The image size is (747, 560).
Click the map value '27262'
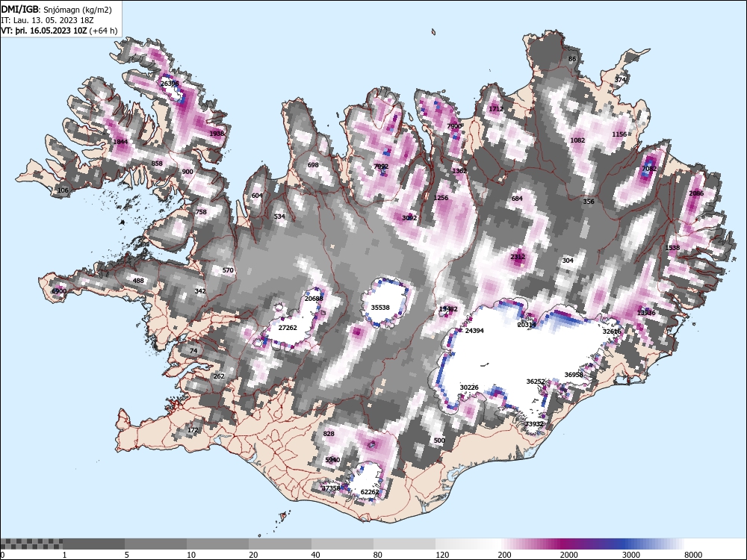click(288, 328)
